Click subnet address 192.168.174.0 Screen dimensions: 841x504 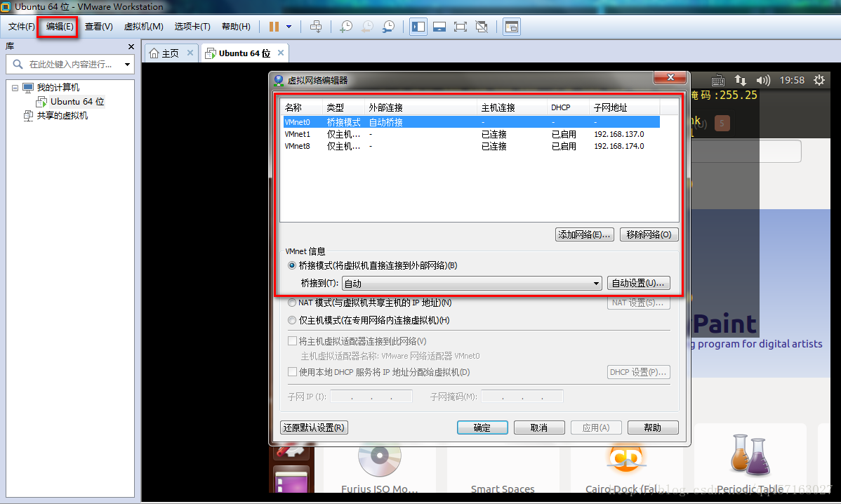(x=619, y=146)
